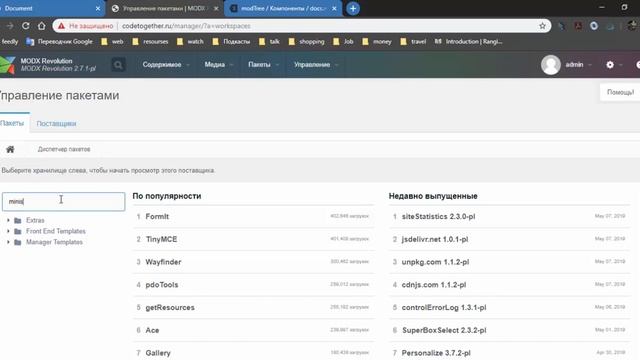Image resolution: width=640 pixels, height=360 pixels.
Task: Open the settings gear icon
Action: 610,64
